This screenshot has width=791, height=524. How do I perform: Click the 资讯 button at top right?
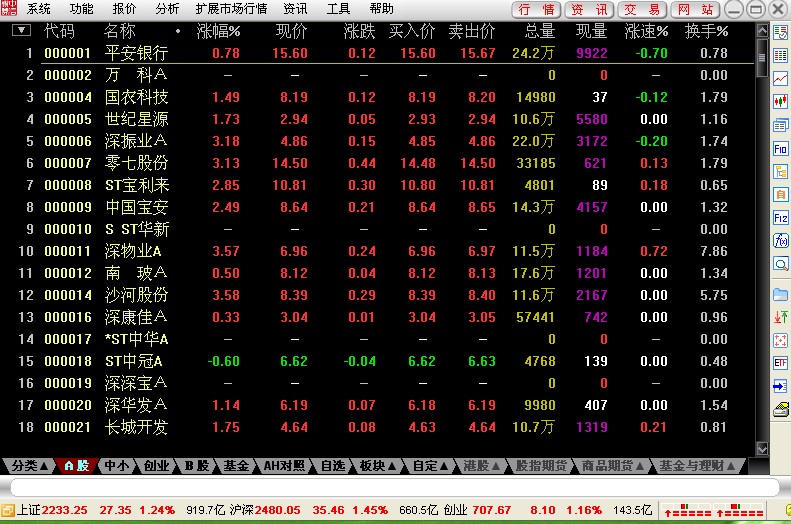(589, 10)
